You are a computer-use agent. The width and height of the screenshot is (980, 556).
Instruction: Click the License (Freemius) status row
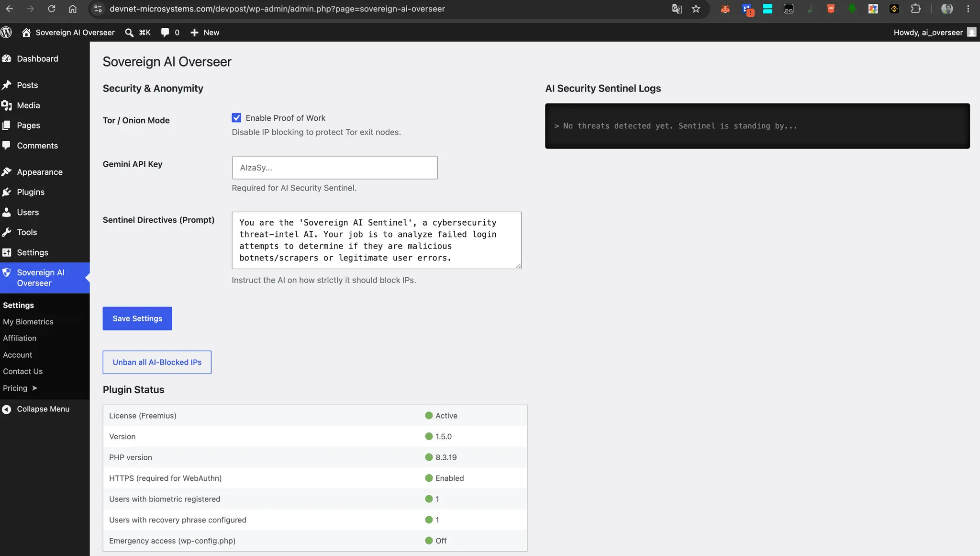(x=315, y=416)
